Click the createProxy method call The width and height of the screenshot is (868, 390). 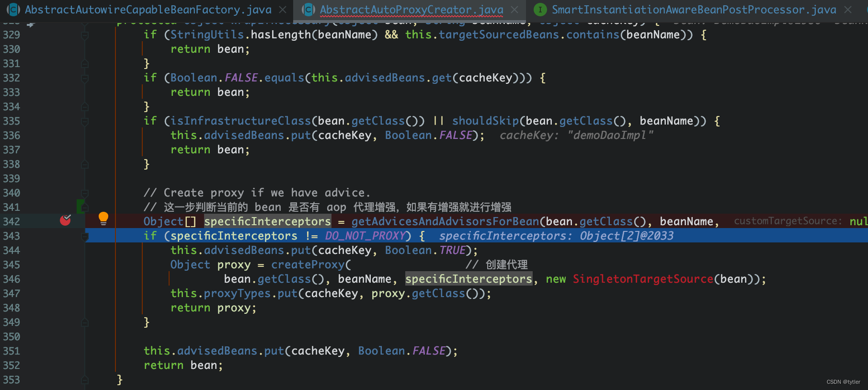308,264
